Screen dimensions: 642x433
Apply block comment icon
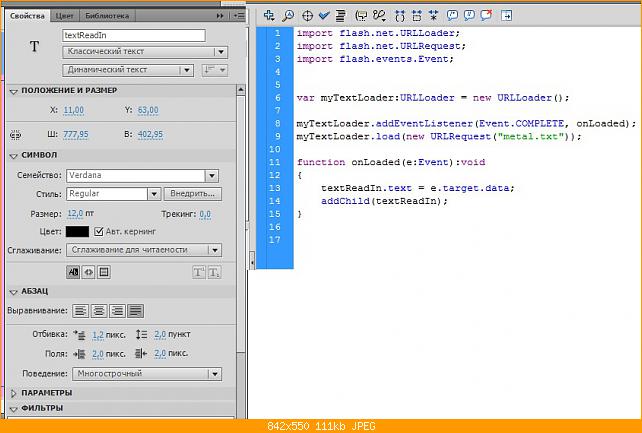tap(452, 16)
